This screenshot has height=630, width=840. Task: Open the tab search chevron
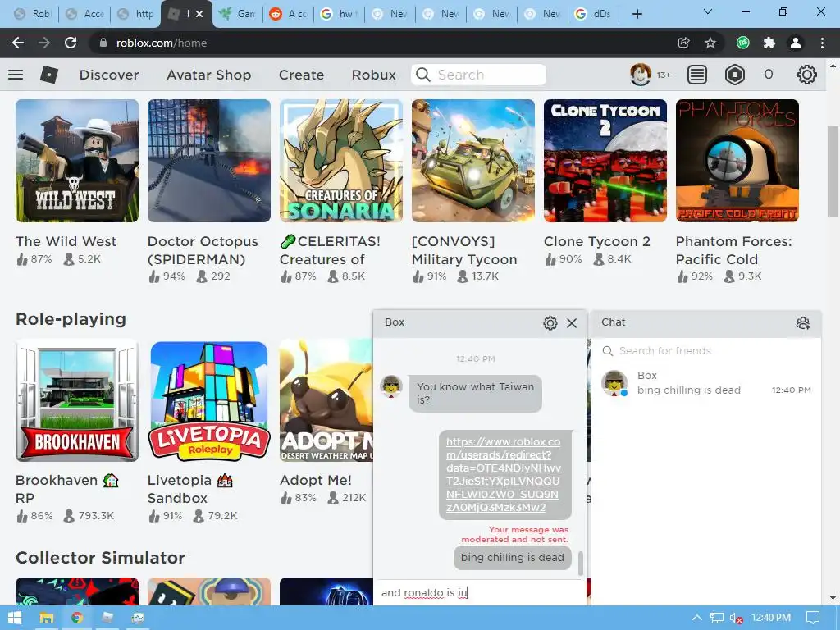tap(708, 11)
